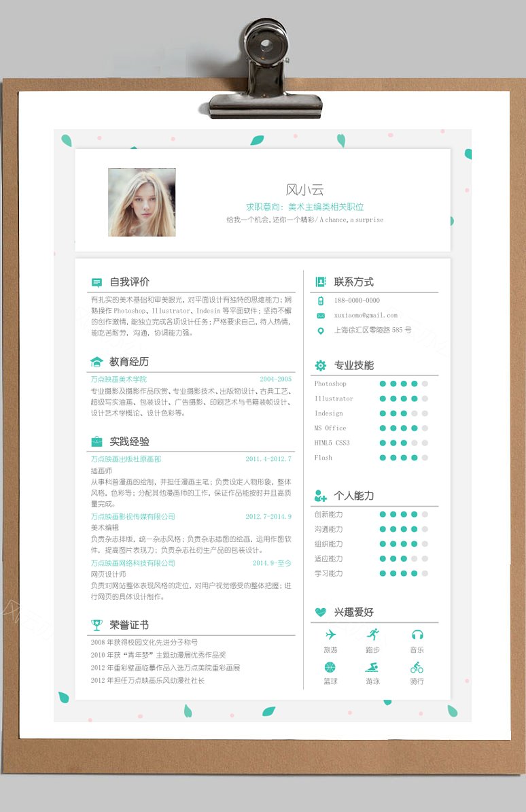Click the 旅游 hobby label

point(330,650)
